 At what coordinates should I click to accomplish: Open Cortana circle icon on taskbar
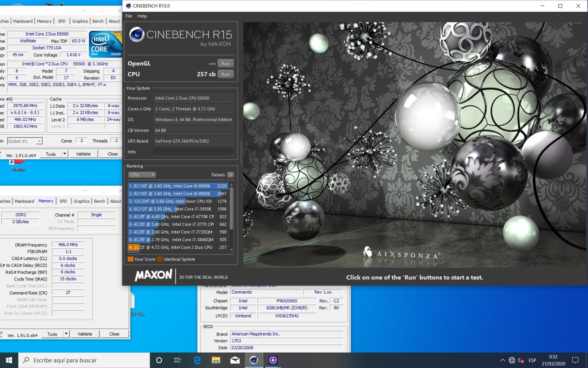click(159, 360)
